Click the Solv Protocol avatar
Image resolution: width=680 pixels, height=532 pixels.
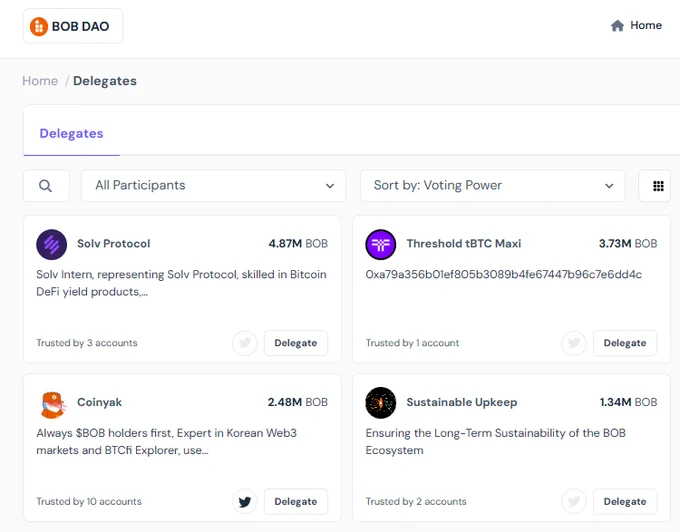click(52, 244)
